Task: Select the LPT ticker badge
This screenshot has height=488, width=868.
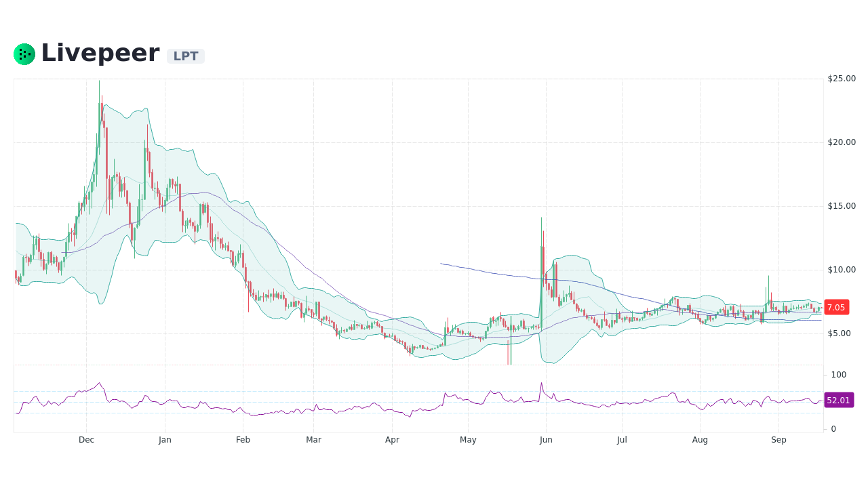Action: [185, 56]
